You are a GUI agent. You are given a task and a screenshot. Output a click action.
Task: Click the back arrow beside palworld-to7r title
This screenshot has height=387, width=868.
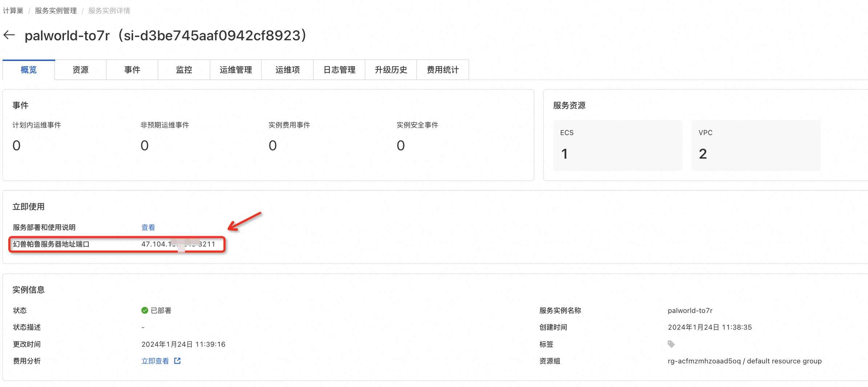(x=9, y=35)
